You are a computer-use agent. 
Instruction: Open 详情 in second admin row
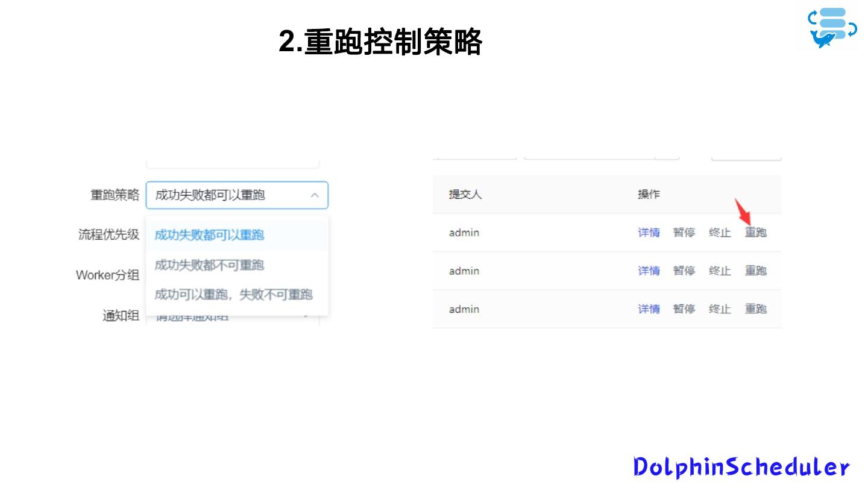(x=649, y=271)
